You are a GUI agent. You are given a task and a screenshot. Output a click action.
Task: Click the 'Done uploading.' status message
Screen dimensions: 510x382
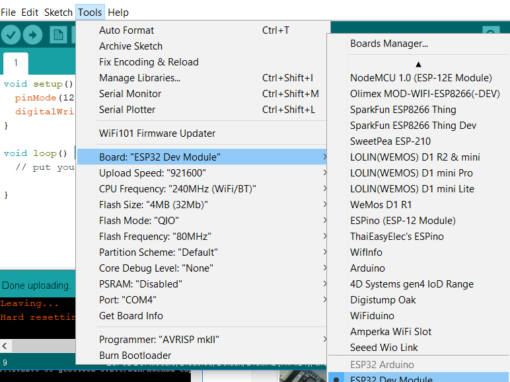[x=36, y=286]
